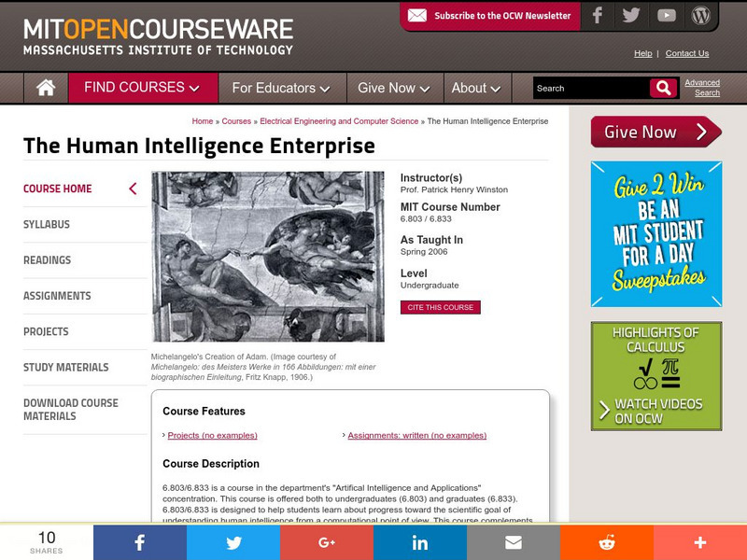Share on LinkedIn from the bottom bar
Viewport: 747px width, 560px height.
[419, 542]
